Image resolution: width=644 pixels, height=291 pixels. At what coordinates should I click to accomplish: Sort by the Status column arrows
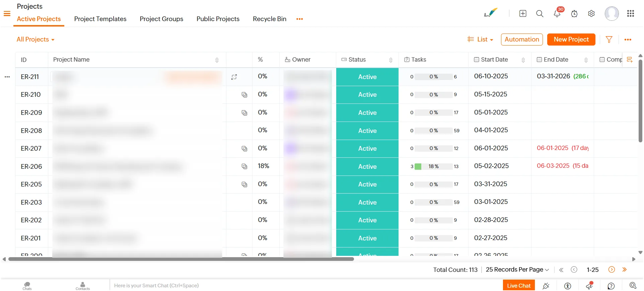coord(390,60)
